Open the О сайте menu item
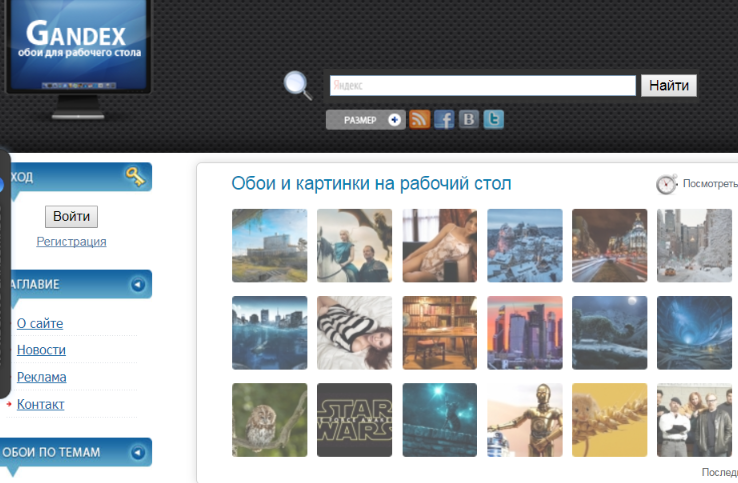The image size is (738, 483). (40, 323)
